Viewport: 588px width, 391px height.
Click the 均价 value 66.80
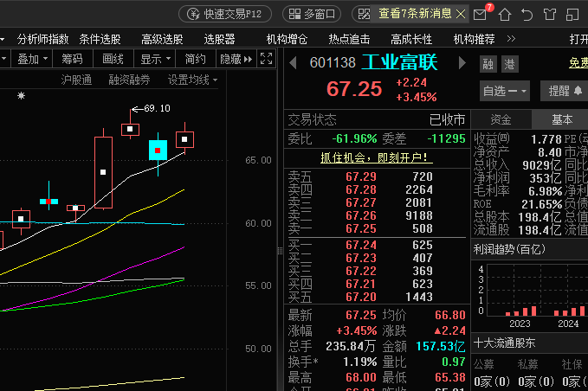point(450,316)
